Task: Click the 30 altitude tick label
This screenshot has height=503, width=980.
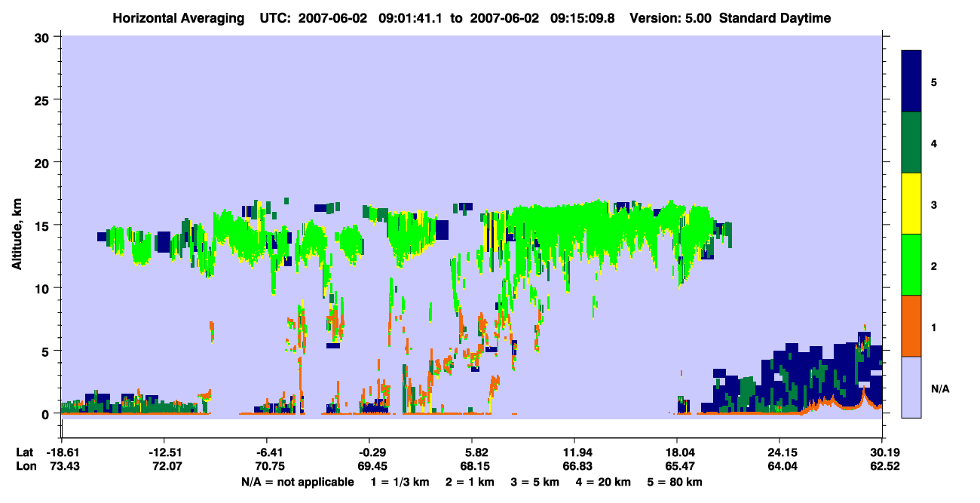Action: click(44, 37)
